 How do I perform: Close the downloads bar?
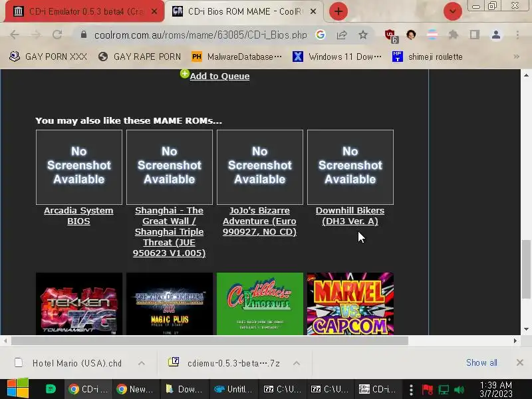pyautogui.click(x=520, y=362)
